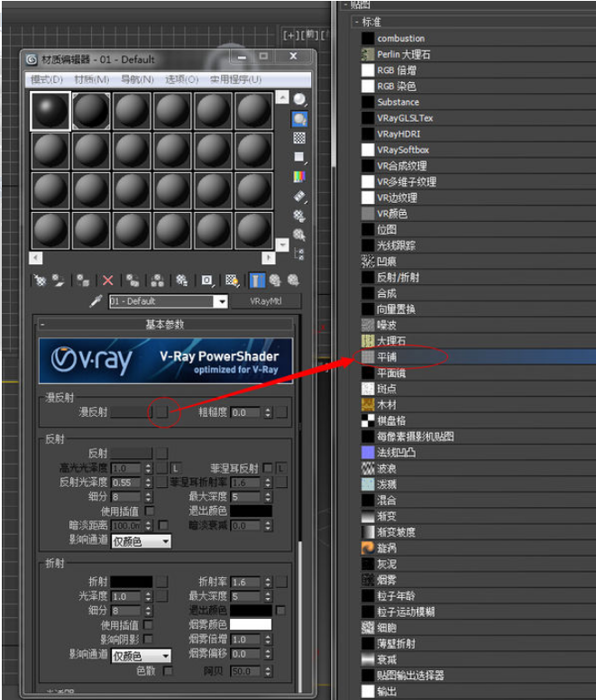Click the Make Preview icon

(299, 196)
